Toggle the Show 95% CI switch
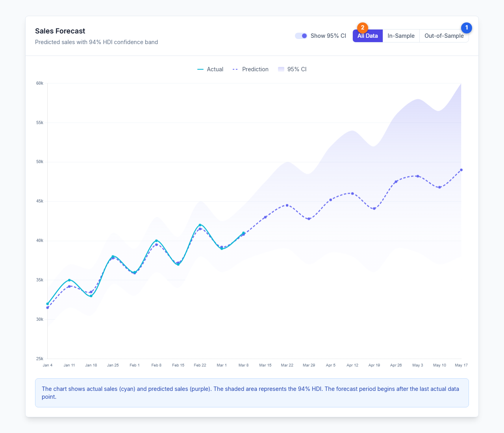504x433 pixels. click(301, 36)
